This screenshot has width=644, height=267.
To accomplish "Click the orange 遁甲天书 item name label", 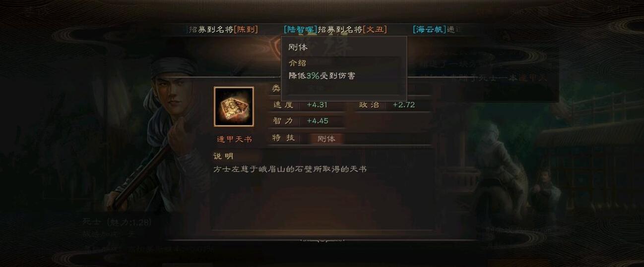I will coord(234,139).
